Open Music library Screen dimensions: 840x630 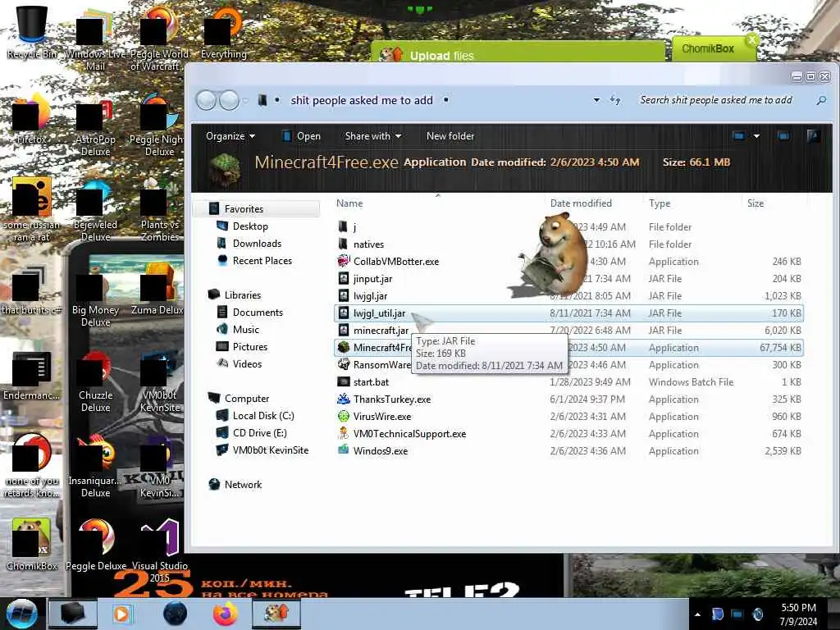click(246, 330)
